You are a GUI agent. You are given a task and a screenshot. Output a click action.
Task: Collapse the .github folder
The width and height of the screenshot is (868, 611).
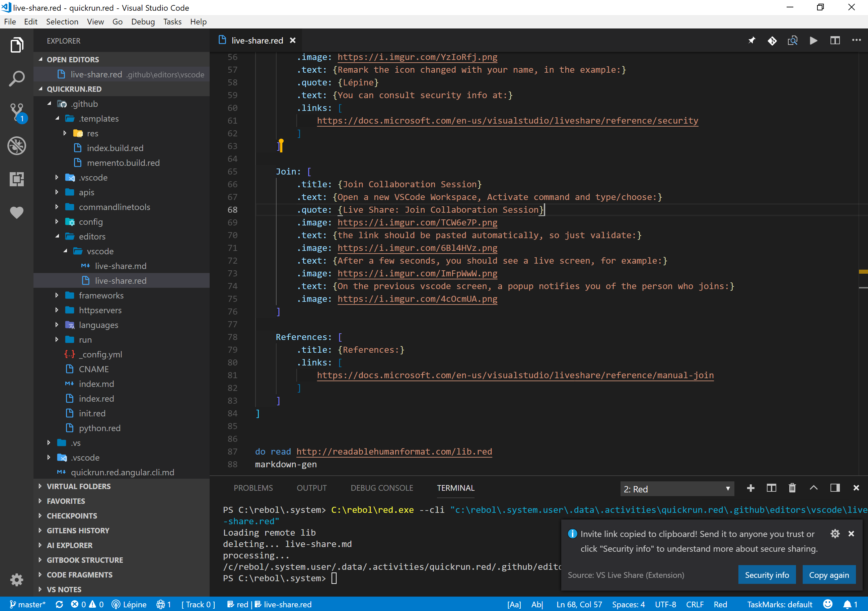[x=49, y=104]
